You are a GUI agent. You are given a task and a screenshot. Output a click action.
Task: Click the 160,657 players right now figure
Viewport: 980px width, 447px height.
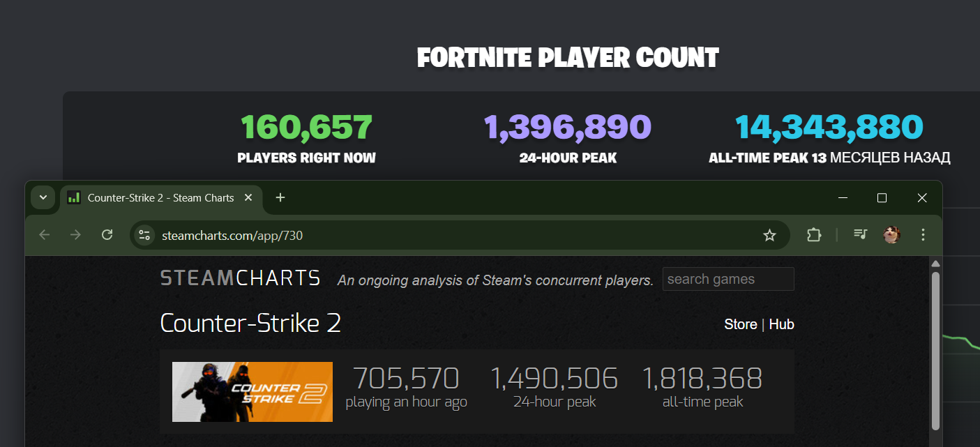point(306,128)
